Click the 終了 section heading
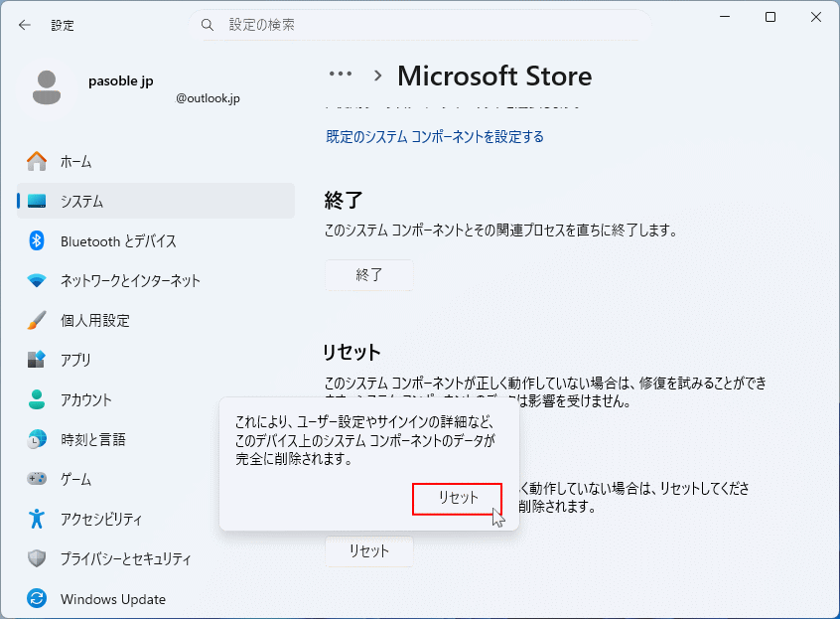Image resolution: width=840 pixels, height=619 pixels. (x=344, y=201)
